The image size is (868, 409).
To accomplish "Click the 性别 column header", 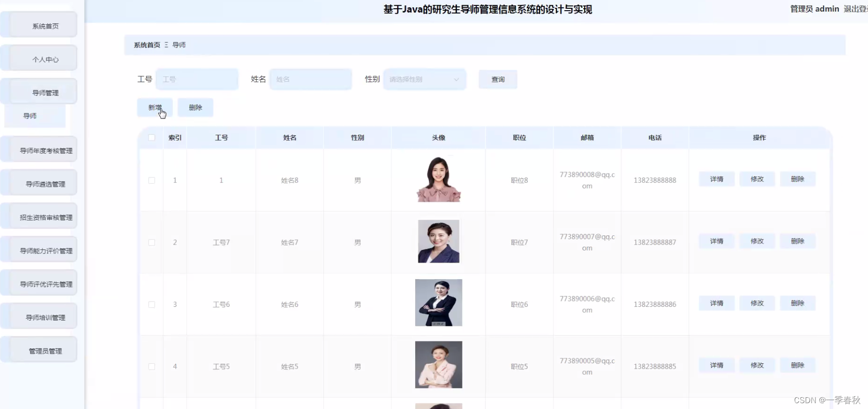I will click(x=357, y=138).
